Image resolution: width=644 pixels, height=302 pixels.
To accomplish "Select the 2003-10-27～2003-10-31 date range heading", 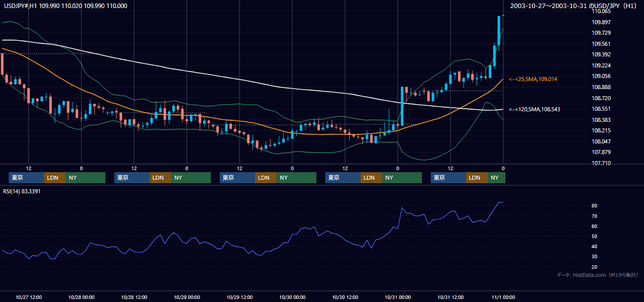I will tap(573, 6).
